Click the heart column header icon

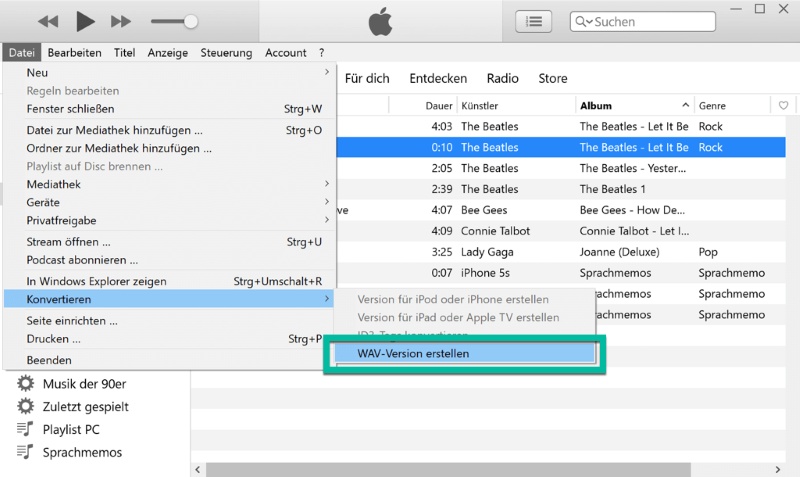783,106
